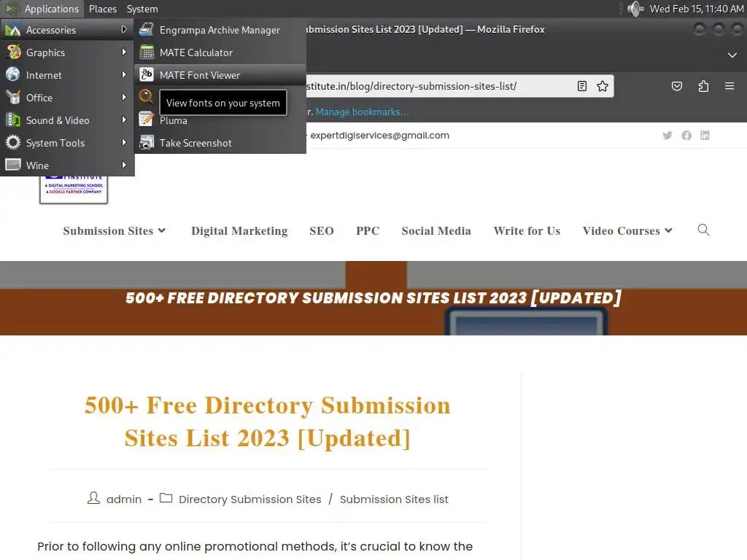747x560 pixels.
Task: Open the Internet menu category
Action: 67,75
